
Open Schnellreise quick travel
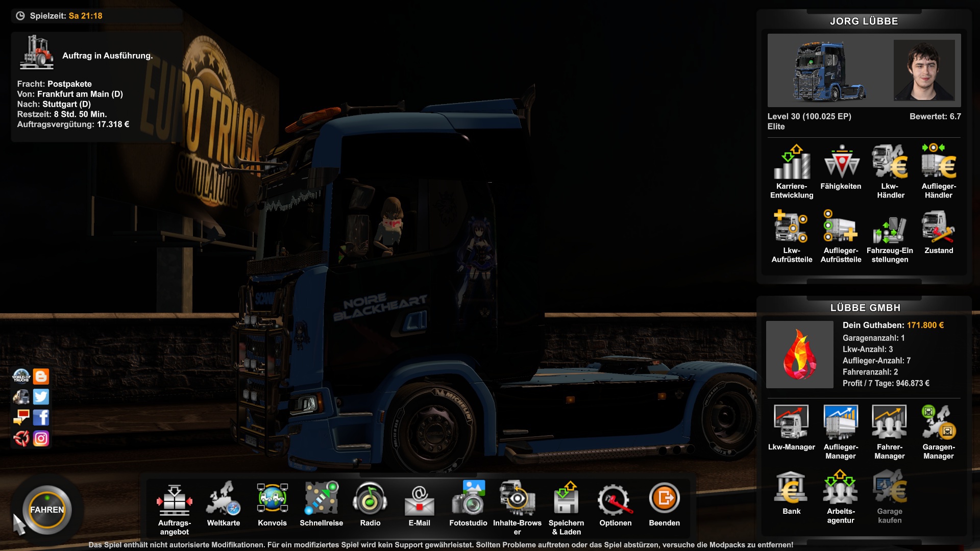tap(322, 504)
